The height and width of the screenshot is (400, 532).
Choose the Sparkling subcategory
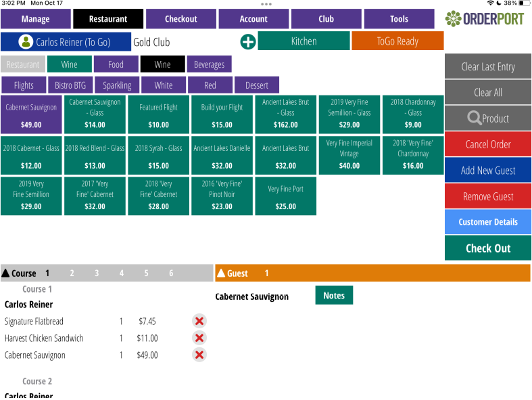pyautogui.click(x=117, y=85)
